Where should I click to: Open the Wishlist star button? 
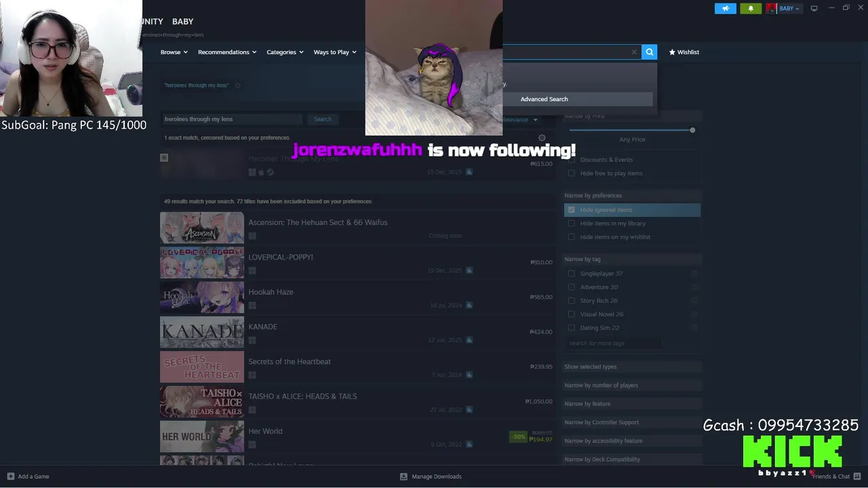684,52
